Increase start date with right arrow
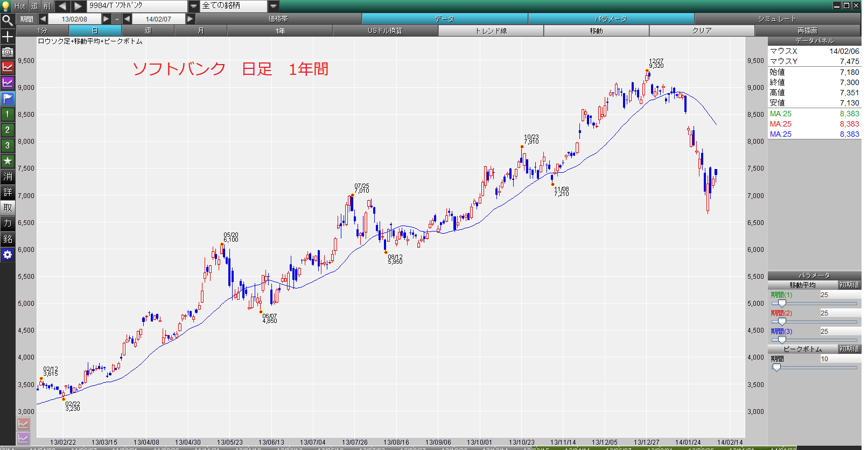This screenshot has width=868, height=450. point(106,19)
